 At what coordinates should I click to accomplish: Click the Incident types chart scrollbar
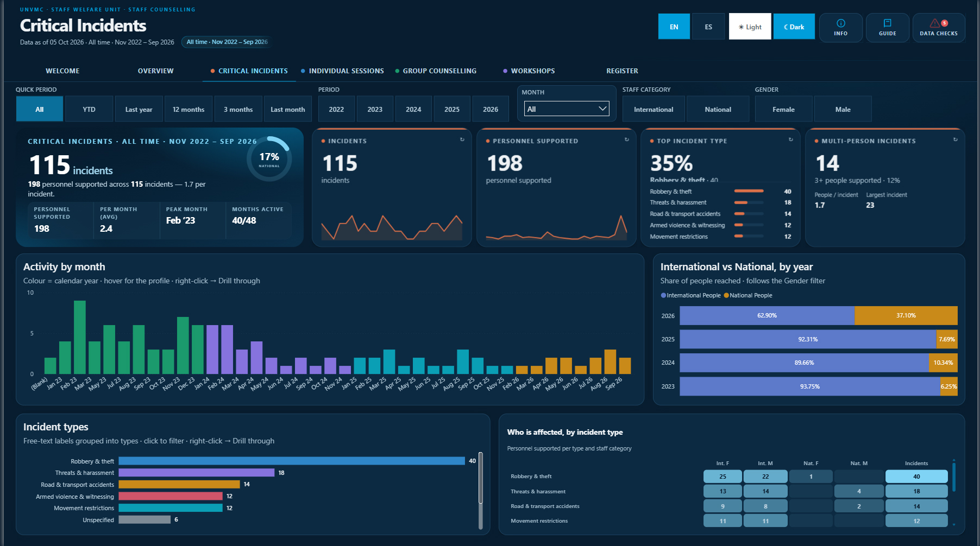coord(481,478)
